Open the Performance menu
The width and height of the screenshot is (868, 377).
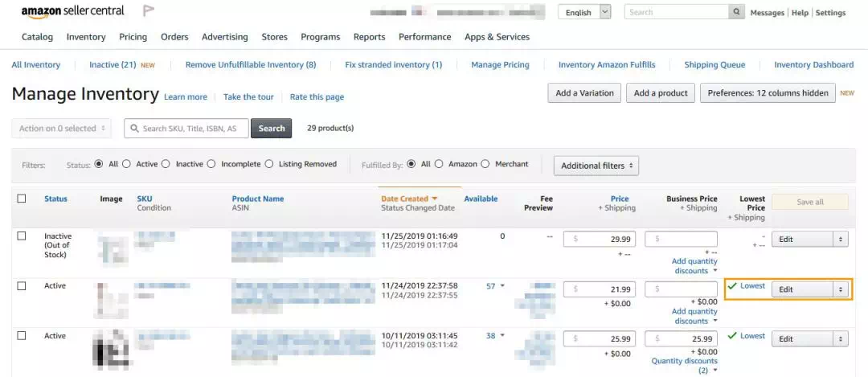point(424,37)
